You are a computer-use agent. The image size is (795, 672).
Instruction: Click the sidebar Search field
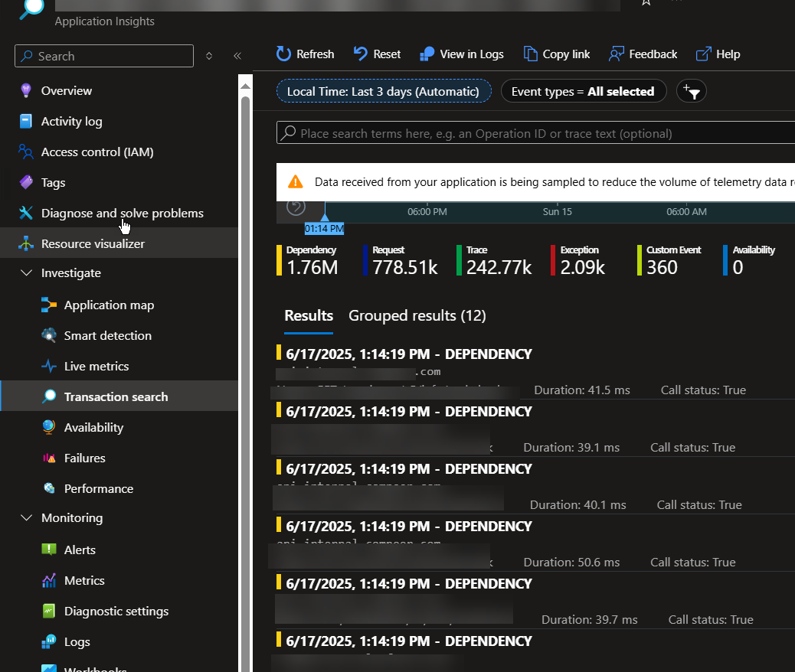pos(104,56)
